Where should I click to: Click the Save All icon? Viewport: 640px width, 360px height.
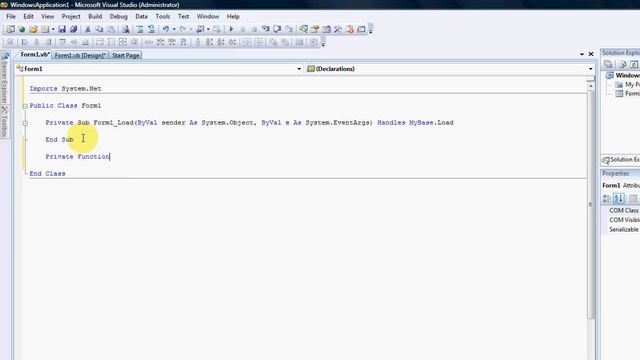click(73, 29)
